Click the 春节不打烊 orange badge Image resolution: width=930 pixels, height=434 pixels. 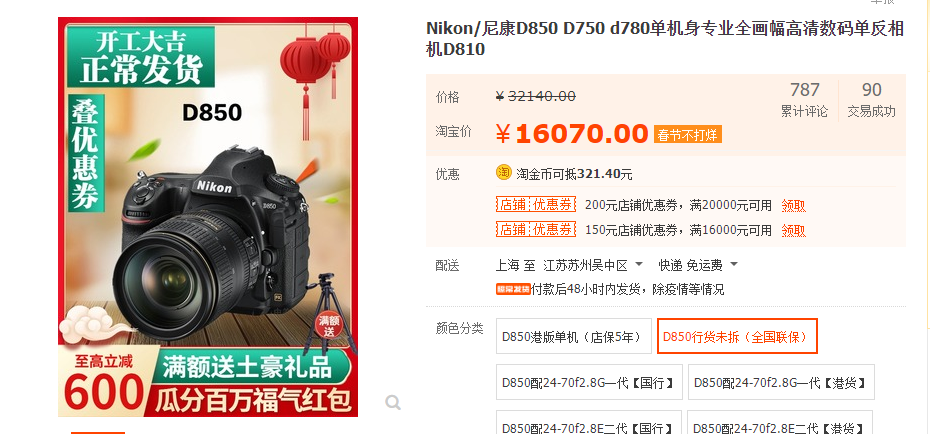(687, 135)
